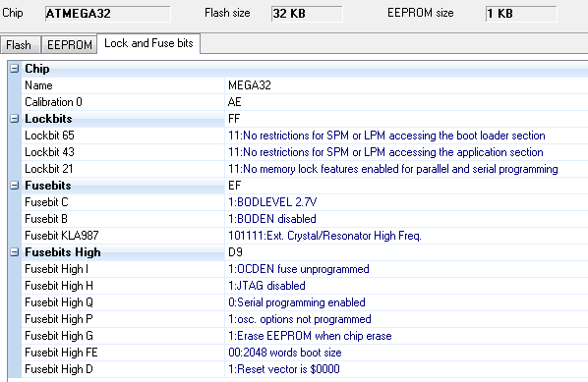Image resolution: width=588 pixels, height=382 pixels.
Task: Open Fusebit High G Erase EEPROM setting
Action: click(310, 336)
